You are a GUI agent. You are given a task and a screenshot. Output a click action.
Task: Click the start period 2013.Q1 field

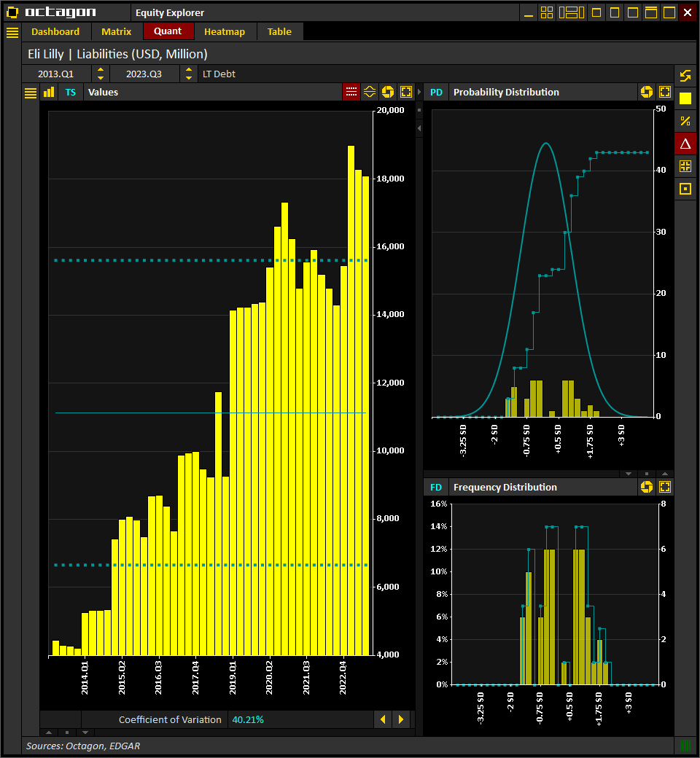[56, 74]
